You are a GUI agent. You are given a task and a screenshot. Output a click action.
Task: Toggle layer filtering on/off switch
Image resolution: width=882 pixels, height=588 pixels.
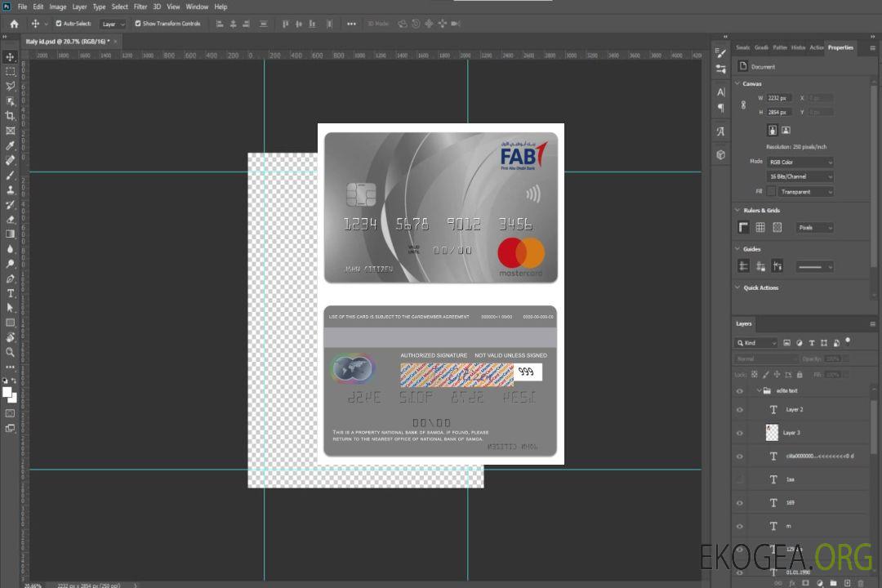click(848, 341)
